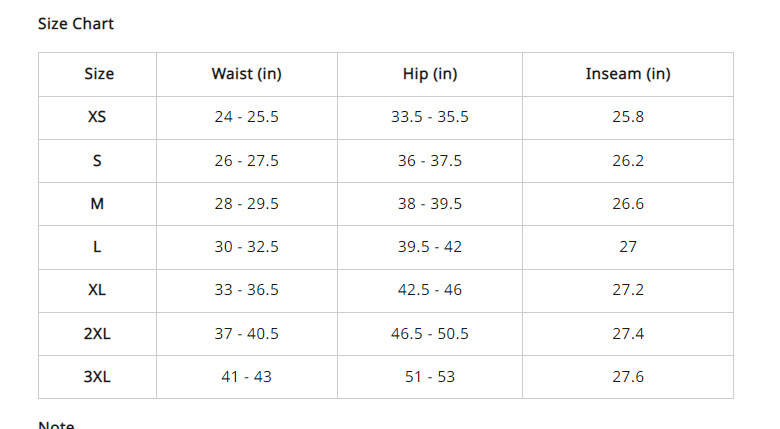Viewport: 780px width, 429px height.
Task: Click waist value 24 - 25.5
Action: pos(246,117)
